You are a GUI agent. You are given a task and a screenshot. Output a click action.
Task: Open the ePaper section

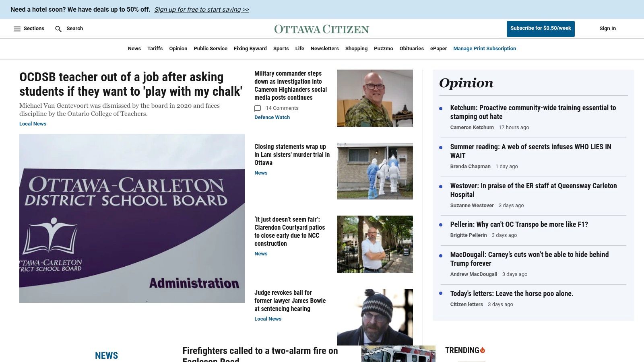point(438,49)
